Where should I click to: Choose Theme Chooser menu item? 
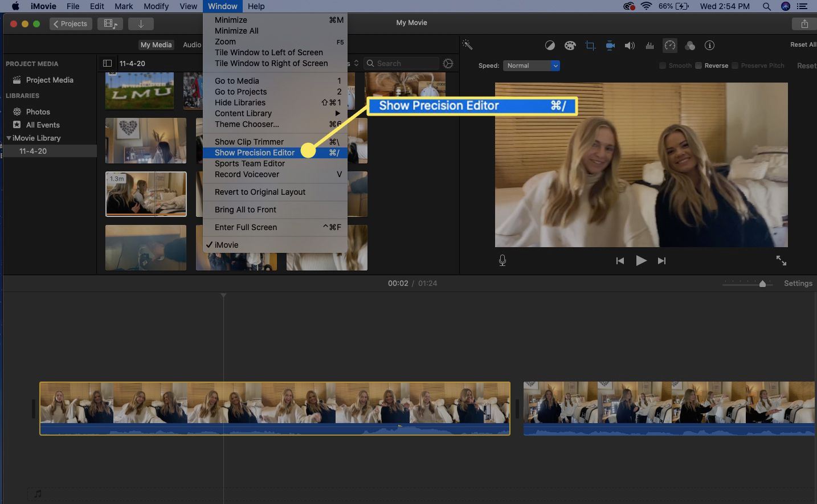tap(275, 124)
